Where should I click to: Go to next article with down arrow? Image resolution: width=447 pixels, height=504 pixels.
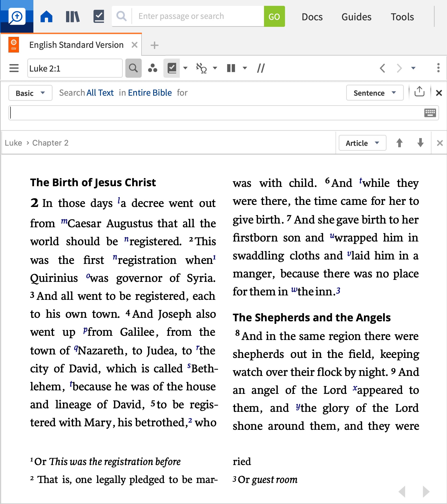420,143
